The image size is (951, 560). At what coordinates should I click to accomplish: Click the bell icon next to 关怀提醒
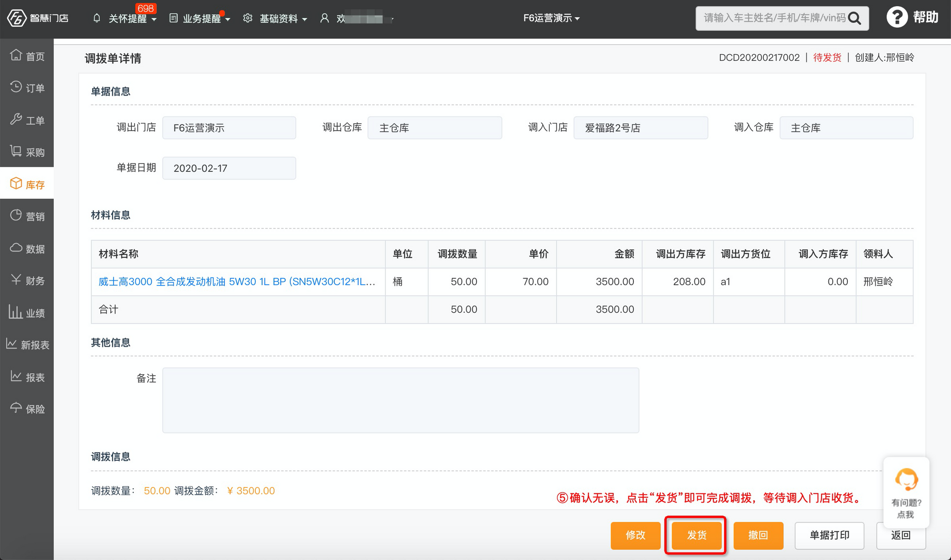pyautogui.click(x=97, y=18)
